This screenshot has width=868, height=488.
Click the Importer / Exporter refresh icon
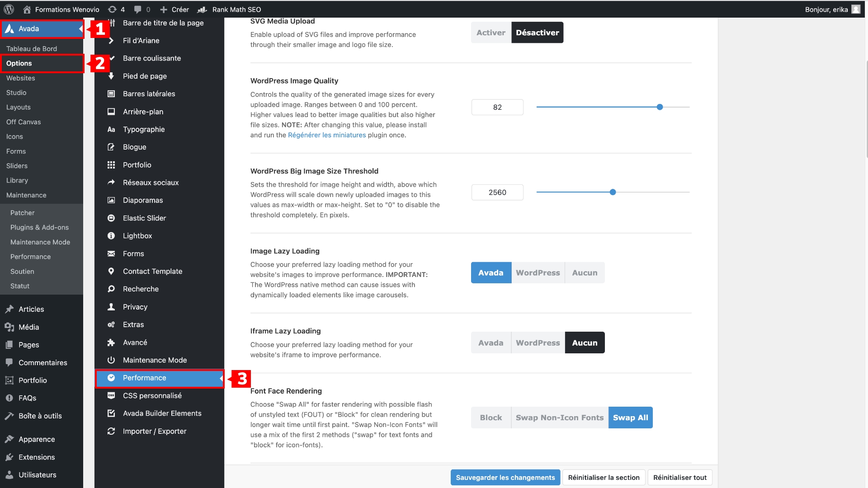111,431
